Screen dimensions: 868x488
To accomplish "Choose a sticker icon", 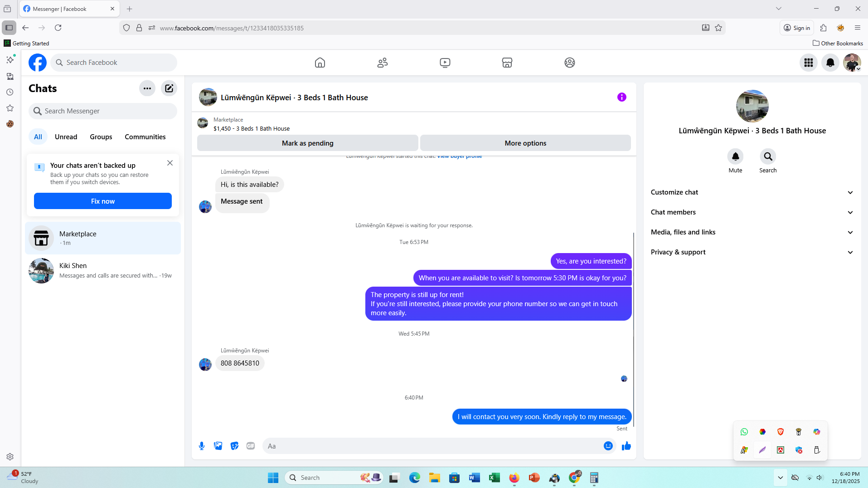I will (x=234, y=446).
